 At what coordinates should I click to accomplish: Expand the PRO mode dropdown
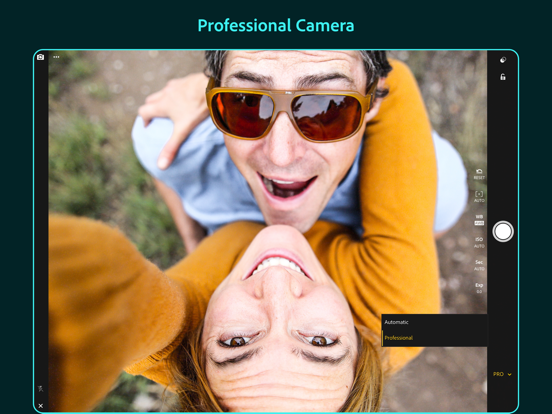point(502,374)
